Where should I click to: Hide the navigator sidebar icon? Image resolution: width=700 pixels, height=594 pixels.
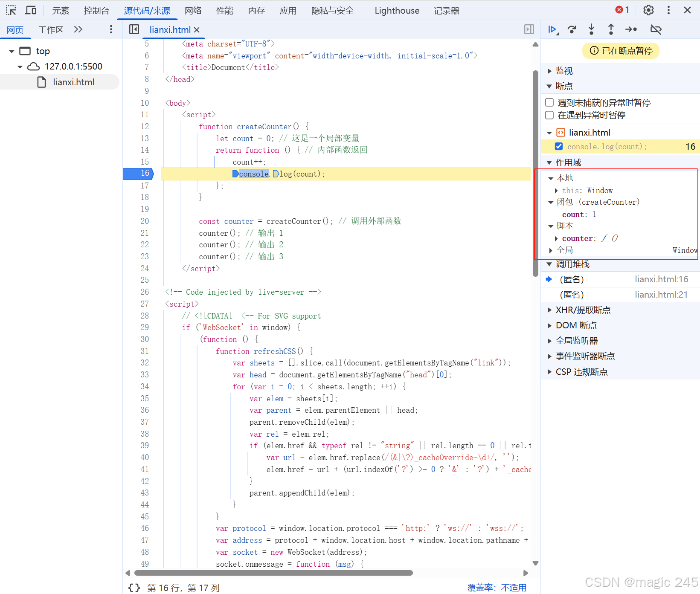click(x=134, y=29)
